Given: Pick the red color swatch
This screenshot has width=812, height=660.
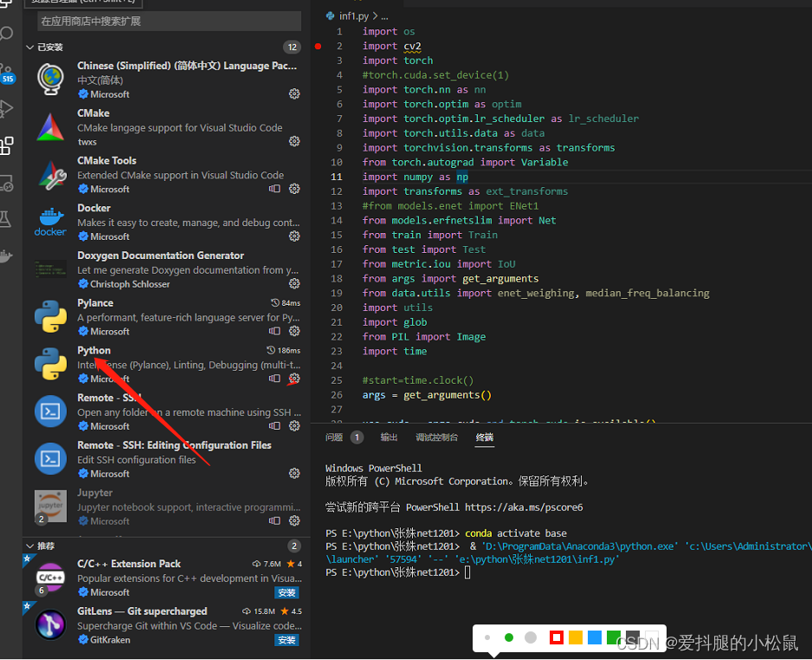Looking at the screenshot, I should click(x=557, y=637).
